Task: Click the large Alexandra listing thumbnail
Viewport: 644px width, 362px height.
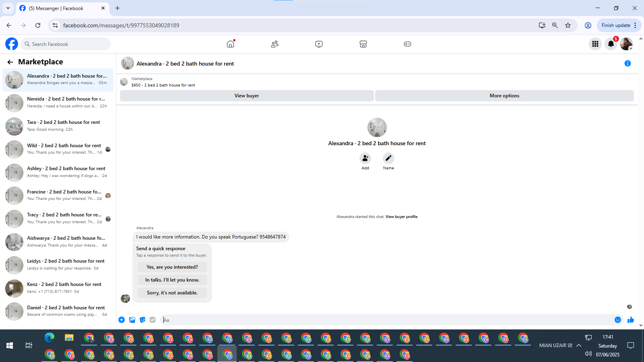Action: point(377,128)
